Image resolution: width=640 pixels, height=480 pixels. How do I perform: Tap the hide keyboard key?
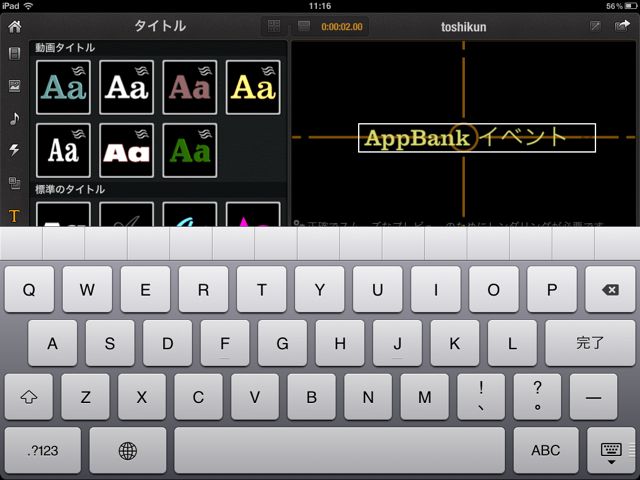coord(611,450)
